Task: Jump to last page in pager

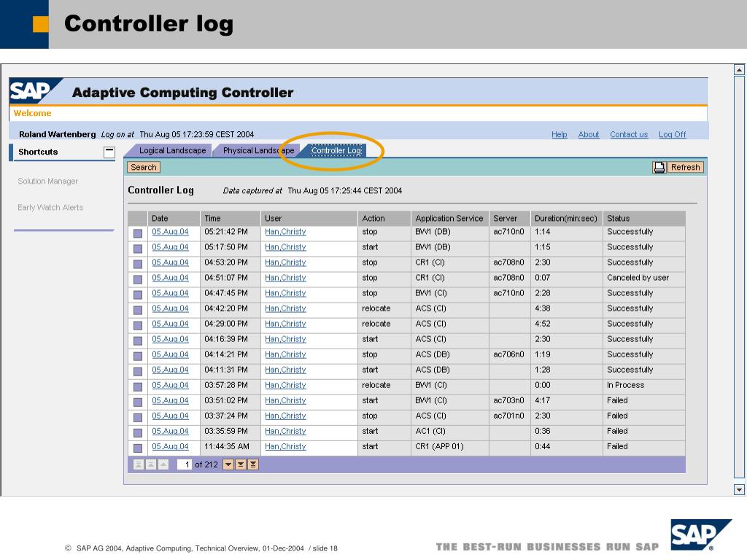Action: tap(253, 464)
